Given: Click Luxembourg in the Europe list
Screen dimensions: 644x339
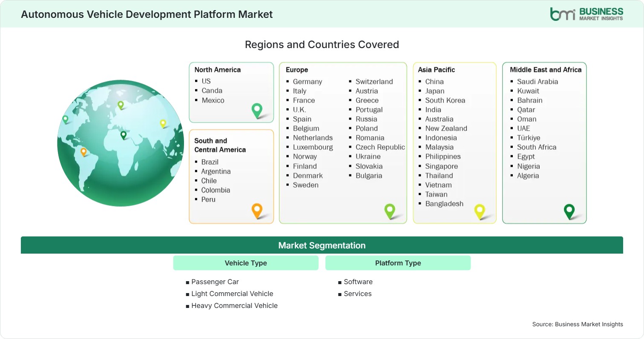Looking at the screenshot, I should (313, 147).
